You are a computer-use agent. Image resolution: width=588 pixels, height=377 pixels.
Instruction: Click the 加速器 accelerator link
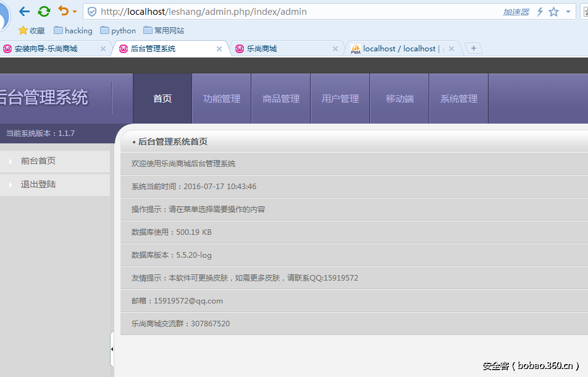point(516,12)
